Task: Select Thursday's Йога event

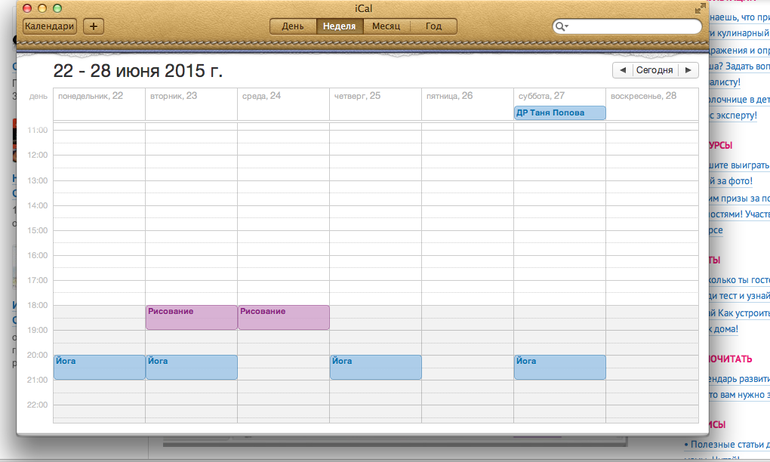Action: coord(375,367)
